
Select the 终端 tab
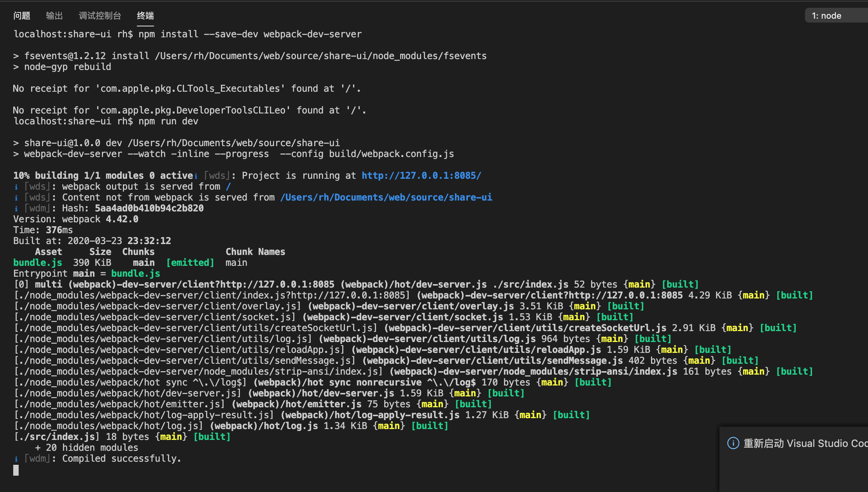pos(145,16)
